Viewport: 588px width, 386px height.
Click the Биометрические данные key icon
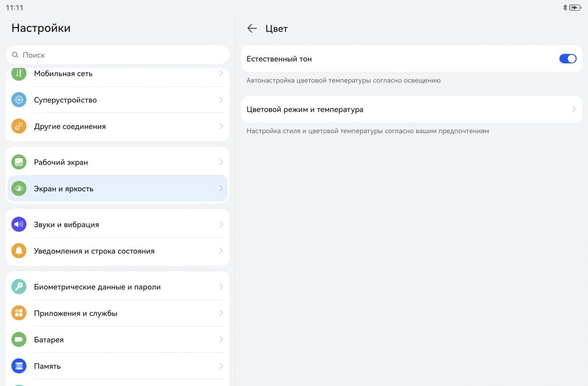[19, 287]
